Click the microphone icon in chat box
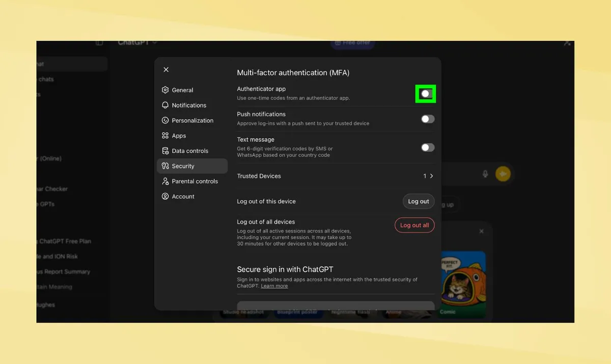Screen dimensions: 611x364 pos(486,174)
